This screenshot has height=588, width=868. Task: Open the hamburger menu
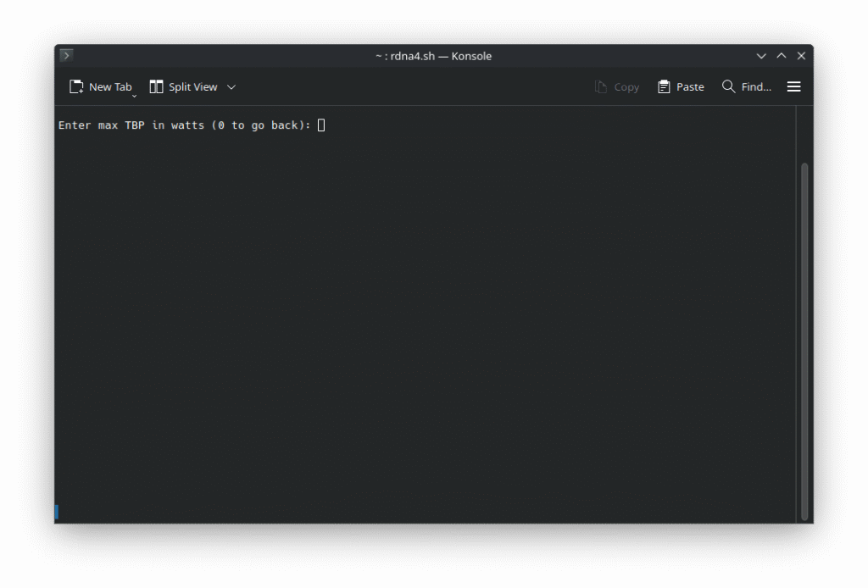coord(793,86)
